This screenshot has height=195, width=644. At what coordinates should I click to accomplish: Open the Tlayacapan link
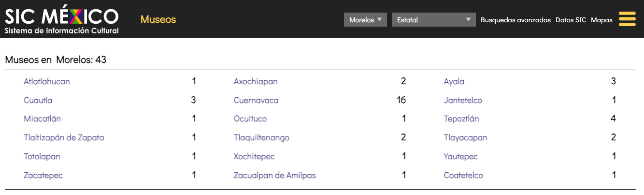pyautogui.click(x=465, y=138)
